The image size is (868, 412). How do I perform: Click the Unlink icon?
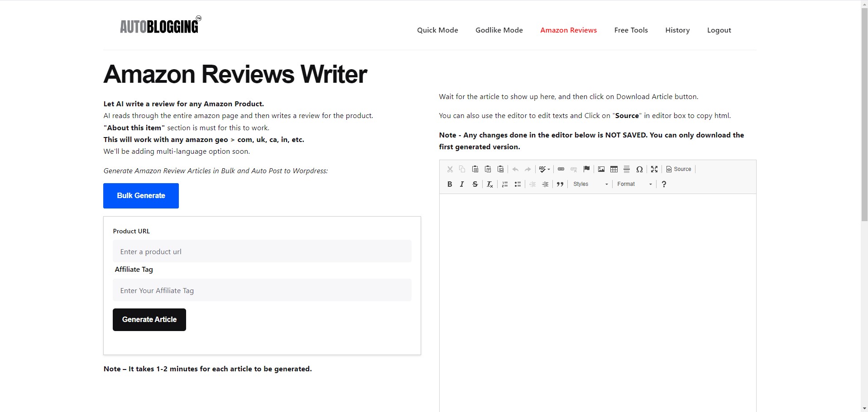click(x=574, y=169)
